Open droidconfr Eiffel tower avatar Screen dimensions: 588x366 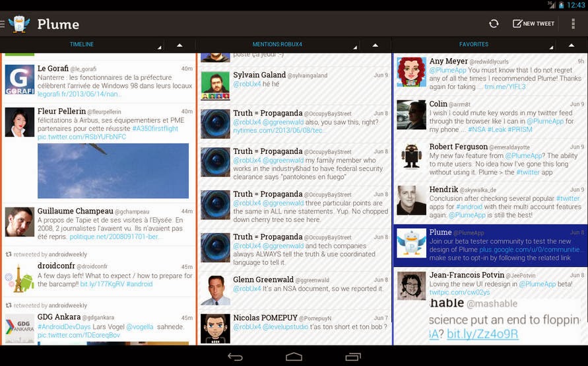20,279
